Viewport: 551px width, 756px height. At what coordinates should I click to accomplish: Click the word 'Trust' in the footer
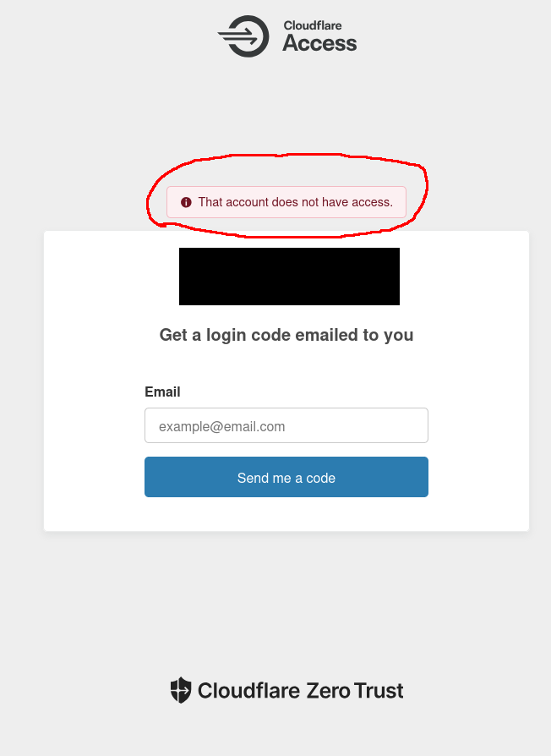pyautogui.click(x=378, y=690)
